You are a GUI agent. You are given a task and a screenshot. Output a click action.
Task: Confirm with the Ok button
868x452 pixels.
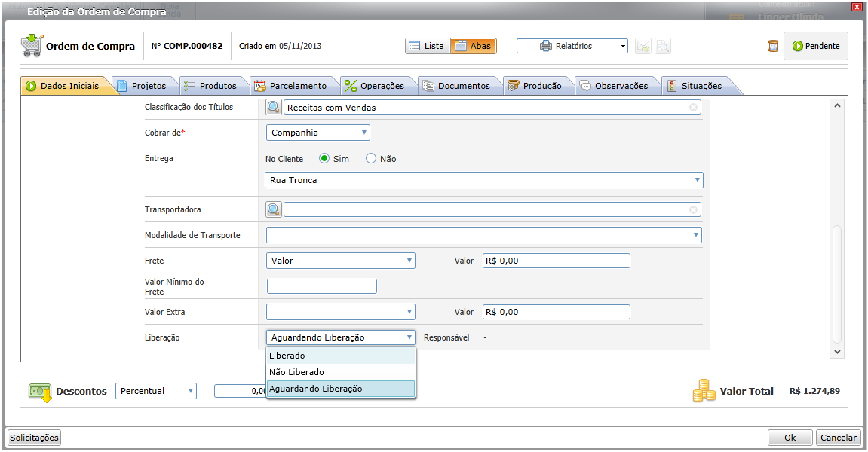[790, 438]
